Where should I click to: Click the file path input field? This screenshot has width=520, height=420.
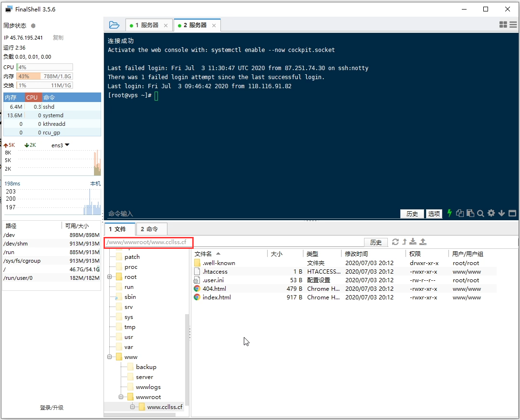coord(148,242)
